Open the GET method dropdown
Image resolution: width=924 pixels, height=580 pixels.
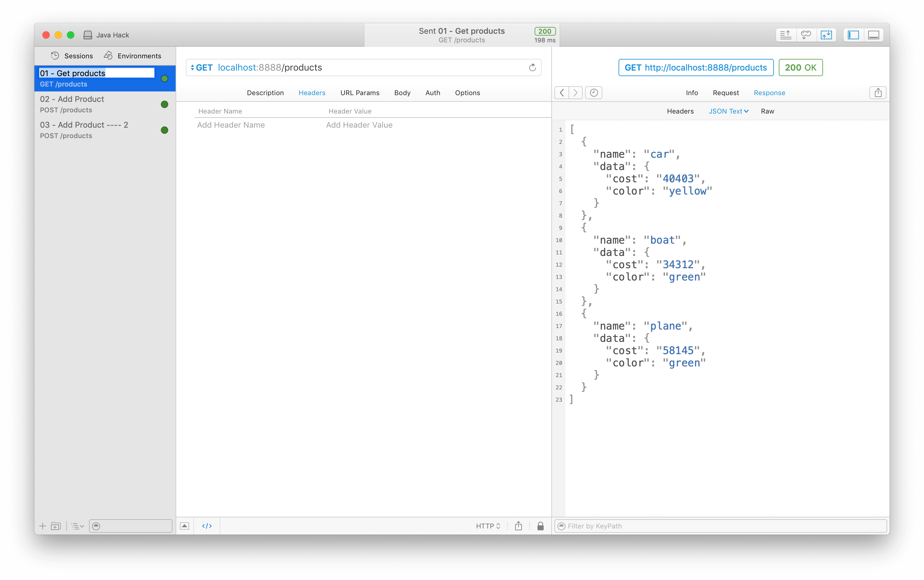201,68
